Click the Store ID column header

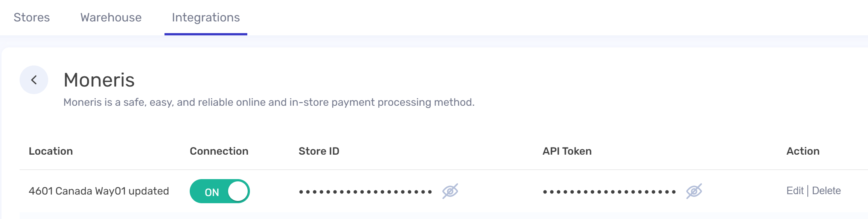319,151
